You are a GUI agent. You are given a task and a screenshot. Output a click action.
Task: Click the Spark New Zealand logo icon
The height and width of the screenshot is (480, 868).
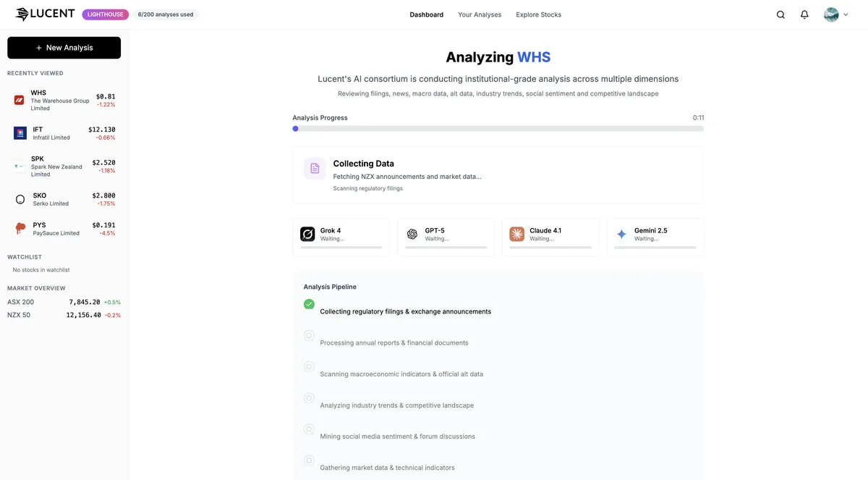point(20,167)
